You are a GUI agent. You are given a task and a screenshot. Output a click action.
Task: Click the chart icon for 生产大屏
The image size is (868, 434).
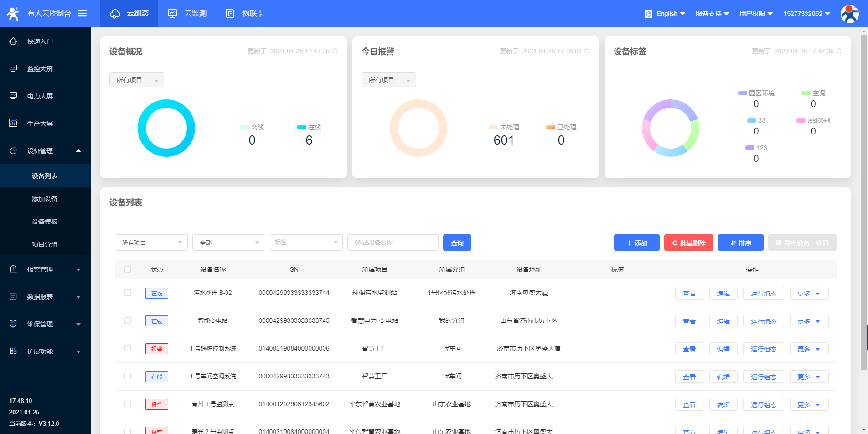(x=13, y=123)
